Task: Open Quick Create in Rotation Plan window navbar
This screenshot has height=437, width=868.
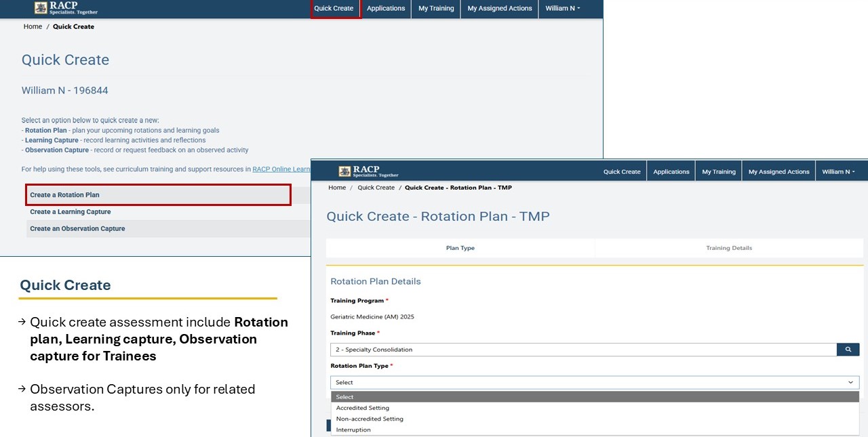Action: point(622,171)
